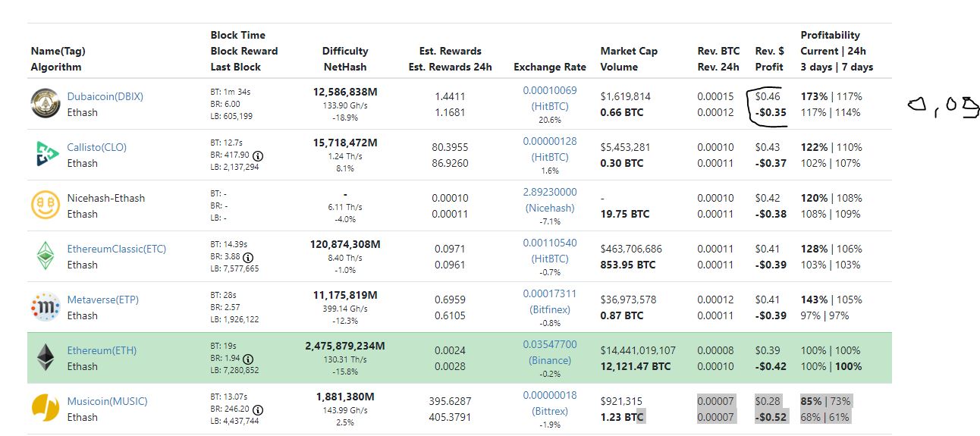980x436 pixels.
Task: Click Musicoin estimated rewards 395.6287
Action: tap(451, 401)
